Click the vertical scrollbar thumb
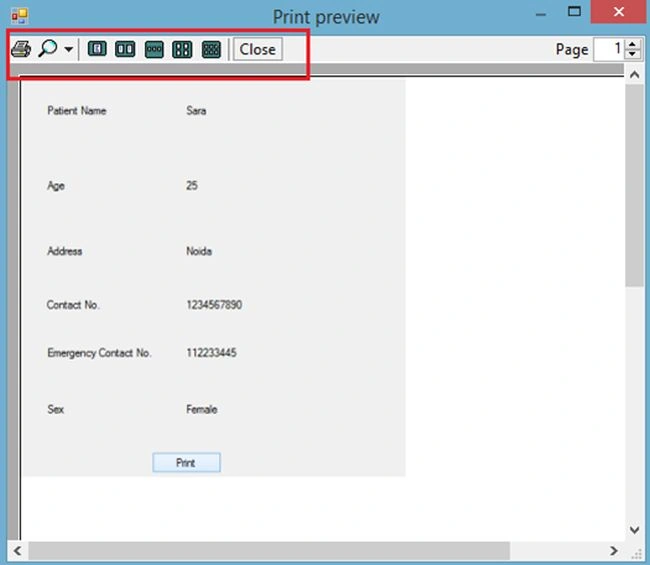Screen dimensions: 650x565 pyautogui.click(x=634, y=185)
